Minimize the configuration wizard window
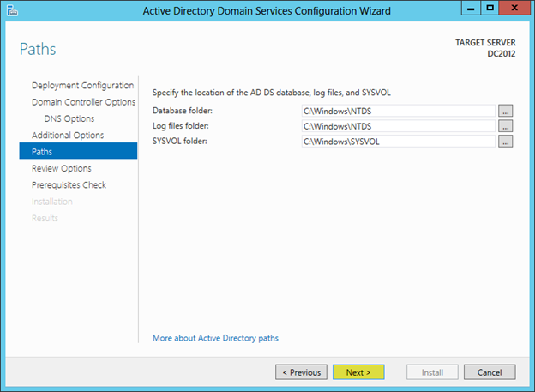Image resolution: width=535 pixels, height=392 pixels. [469, 8]
